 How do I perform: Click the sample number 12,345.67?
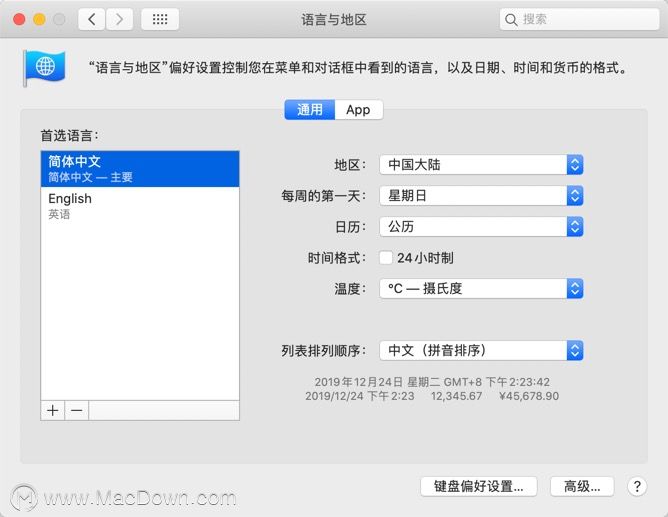(x=456, y=396)
